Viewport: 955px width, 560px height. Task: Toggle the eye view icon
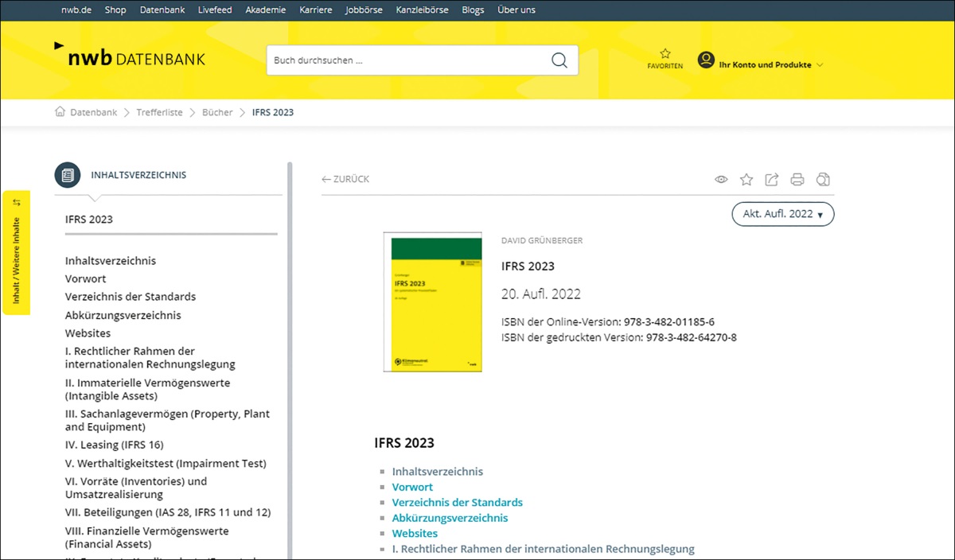tap(721, 180)
